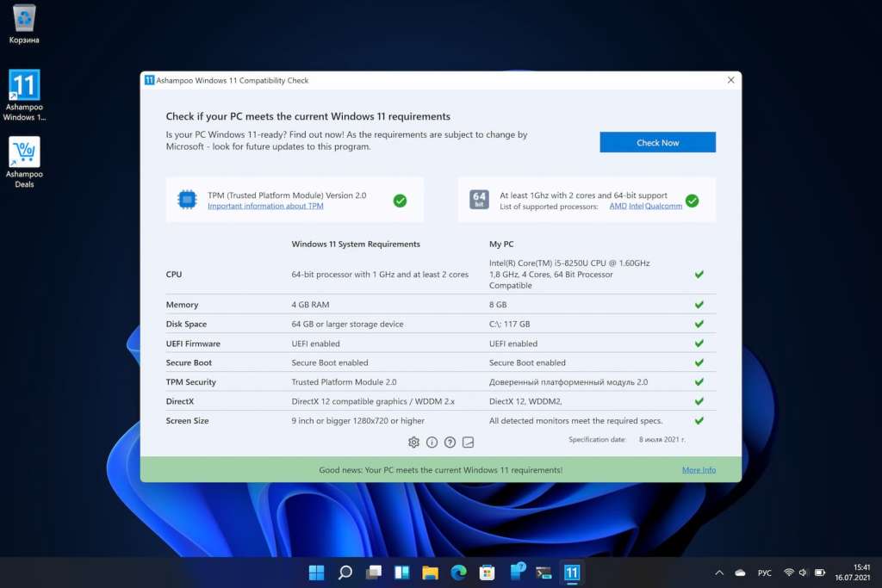Screen dimensions: 882x588
Task: Click the 64-bit processor icon
Action: click(x=479, y=200)
